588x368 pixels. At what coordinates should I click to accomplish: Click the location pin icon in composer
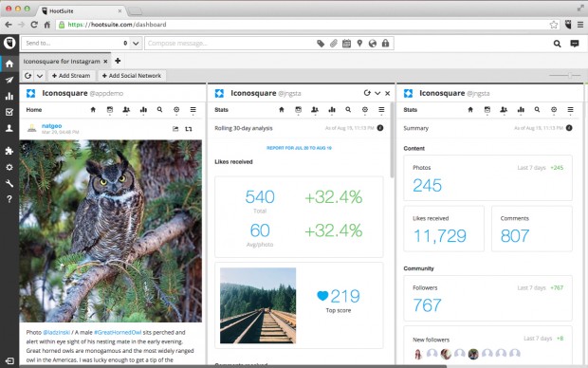point(359,44)
